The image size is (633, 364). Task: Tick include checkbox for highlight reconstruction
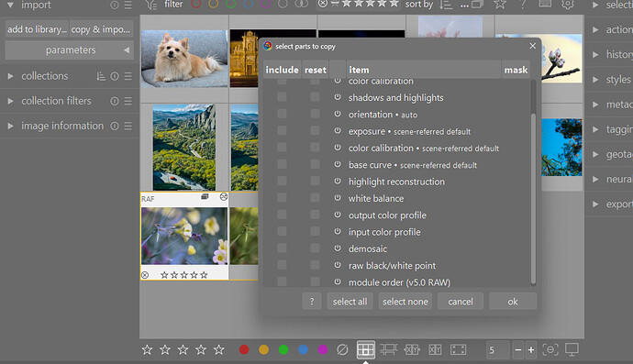pyautogui.click(x=283, y=182)
